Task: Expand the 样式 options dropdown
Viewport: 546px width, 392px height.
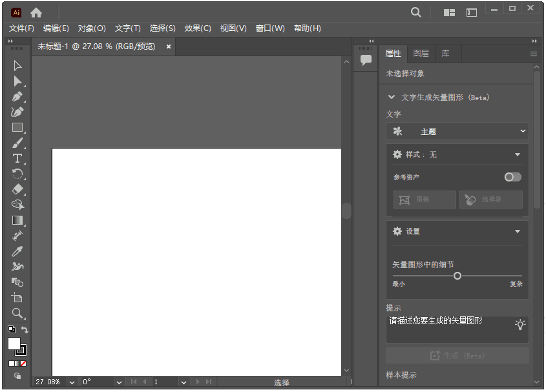Action: 517,154
